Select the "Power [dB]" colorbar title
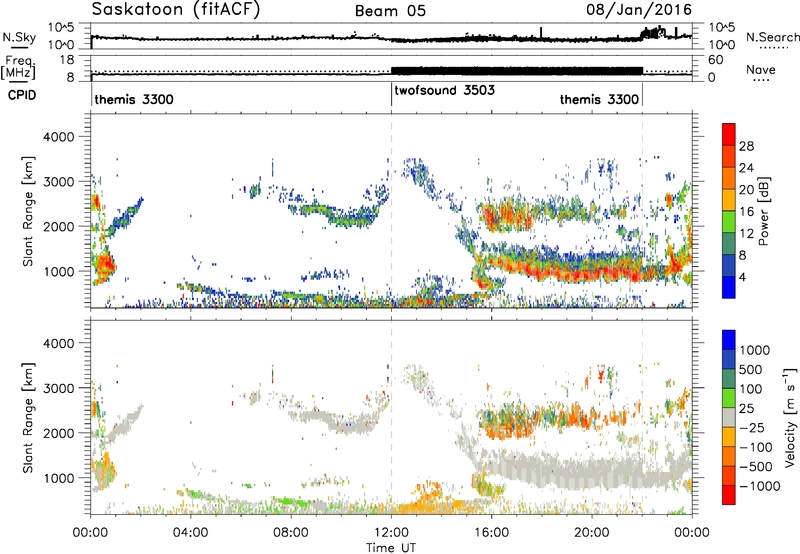The height and width of the screenshot is (554, 800). coord(763,211)
